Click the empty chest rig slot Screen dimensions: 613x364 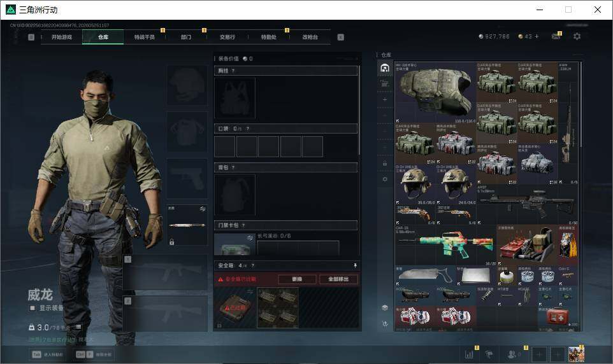(x=234, y=97)
